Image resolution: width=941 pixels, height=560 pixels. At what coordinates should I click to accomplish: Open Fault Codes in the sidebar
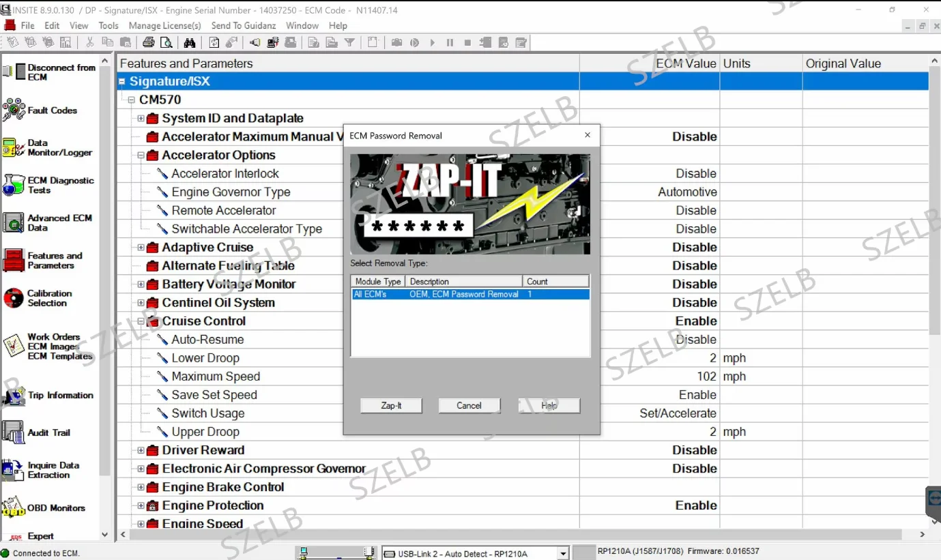40,110
